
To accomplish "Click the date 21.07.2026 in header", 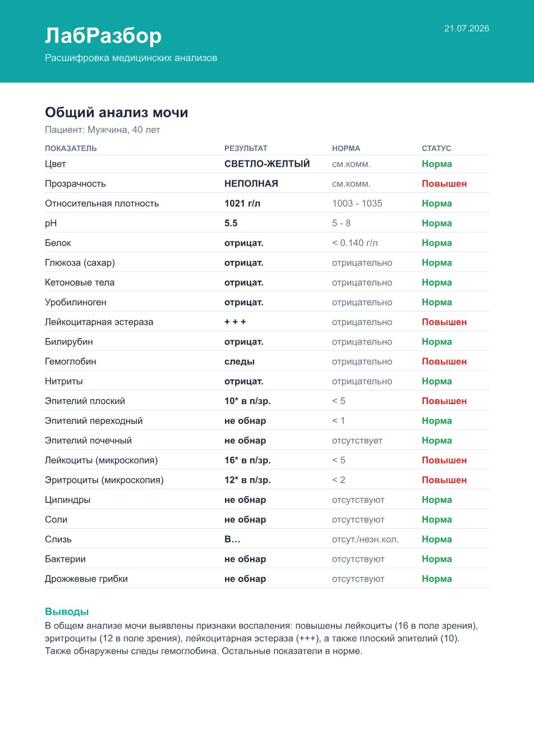I will [x=467, y=29].
